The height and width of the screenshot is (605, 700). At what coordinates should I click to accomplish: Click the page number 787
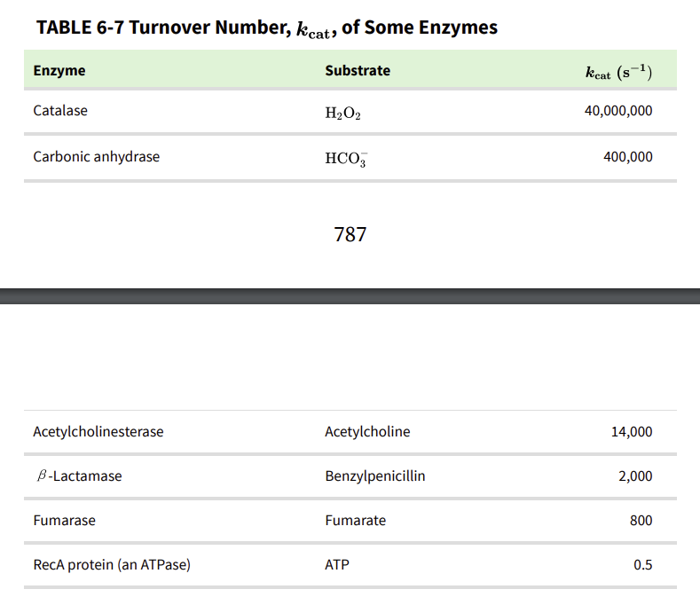tap(350, 235)
